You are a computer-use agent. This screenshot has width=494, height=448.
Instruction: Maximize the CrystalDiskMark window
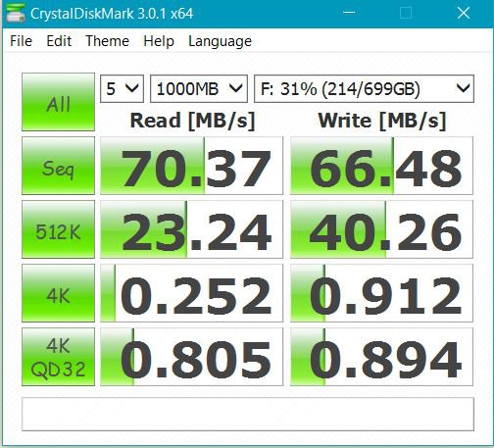pyautogui.click(x=406, y=13)
